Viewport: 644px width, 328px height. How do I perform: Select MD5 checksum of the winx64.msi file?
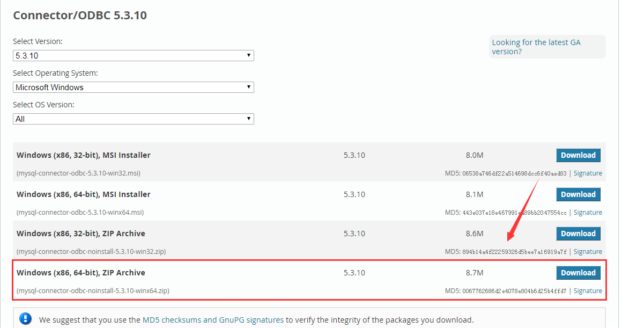(514, 213)
